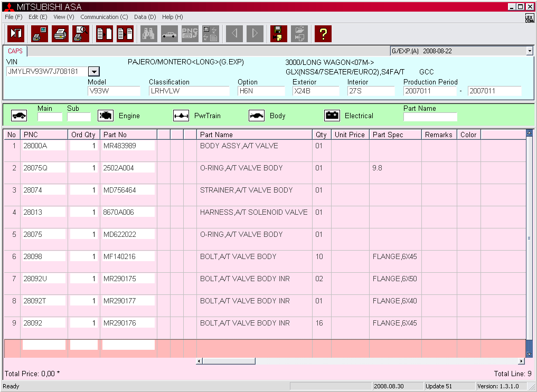
Task: Open the Help (H) menu
Action: coord(172,17)
